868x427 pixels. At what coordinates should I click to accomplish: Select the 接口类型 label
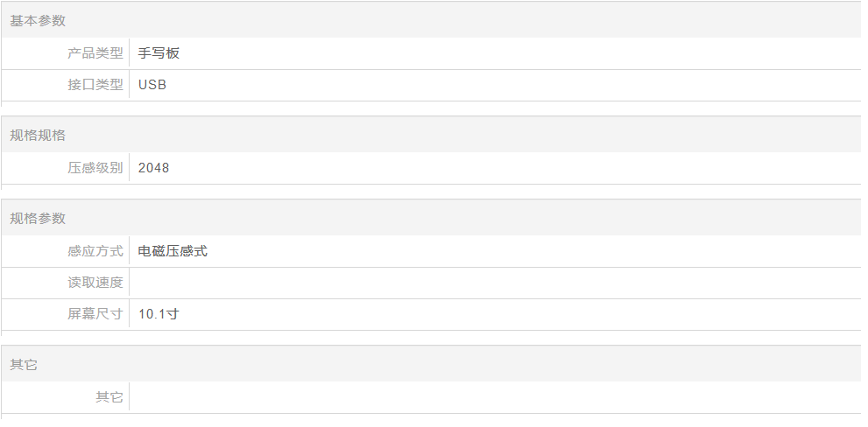pos(95,85)
